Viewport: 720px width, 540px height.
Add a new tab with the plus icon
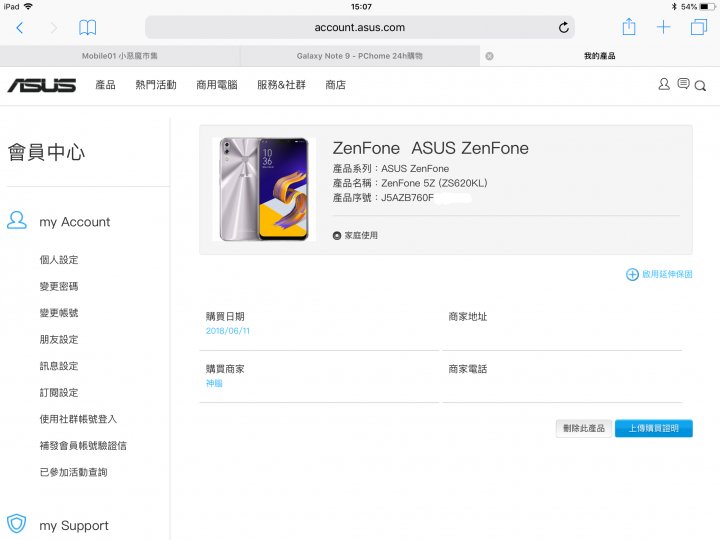[x=663, y=27]
